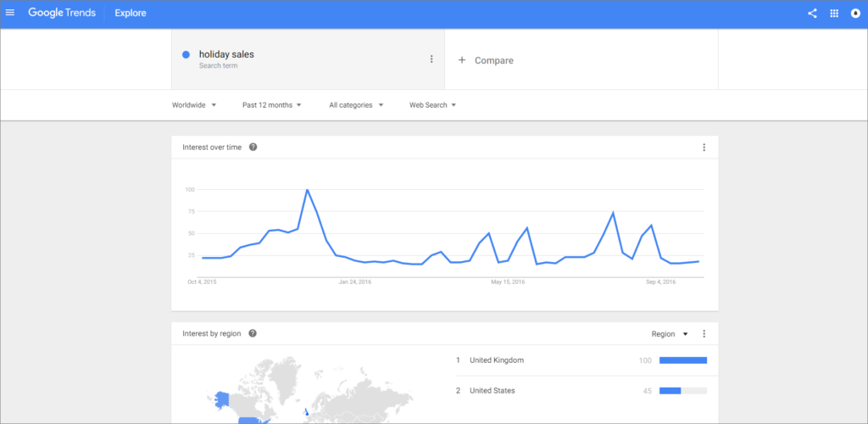Click the share icon in header

[x=812, y=13]
